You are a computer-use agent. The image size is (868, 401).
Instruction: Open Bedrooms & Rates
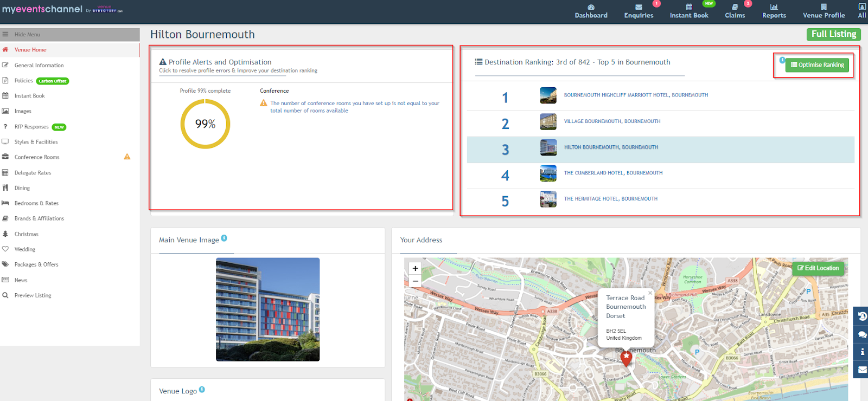[36, 203]
